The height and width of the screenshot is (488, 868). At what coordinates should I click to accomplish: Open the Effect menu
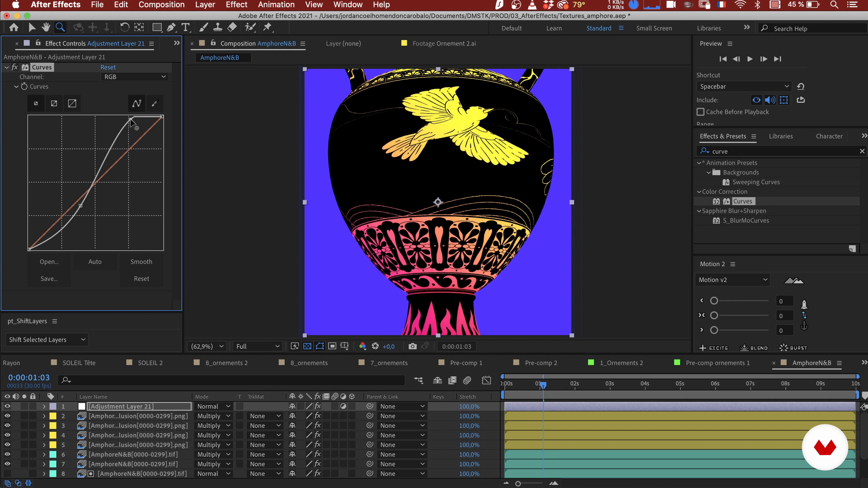point(236,5)
